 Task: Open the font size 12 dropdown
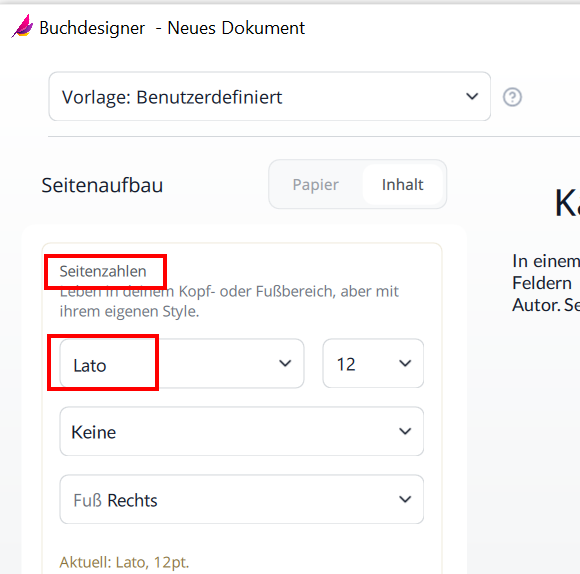(x=373, y=363)
